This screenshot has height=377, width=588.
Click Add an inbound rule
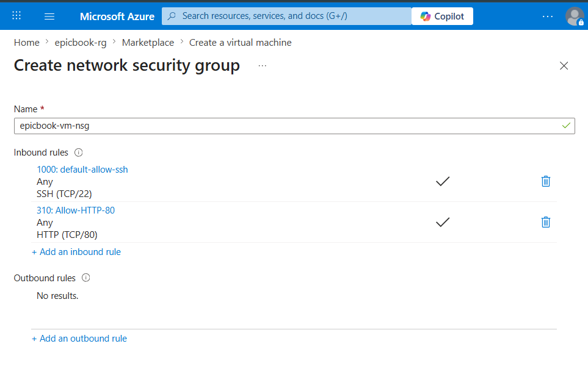(76, 252)
